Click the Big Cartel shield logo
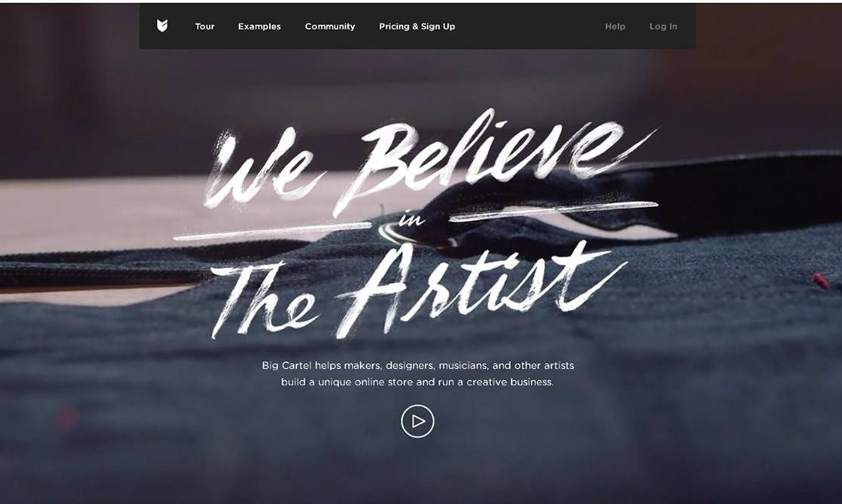The width and height of the screenshot is (842, 504). [162, 26]
